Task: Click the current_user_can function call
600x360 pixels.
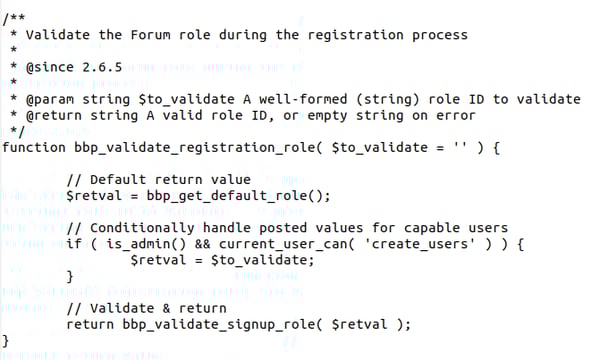Action: pos(282,244)
